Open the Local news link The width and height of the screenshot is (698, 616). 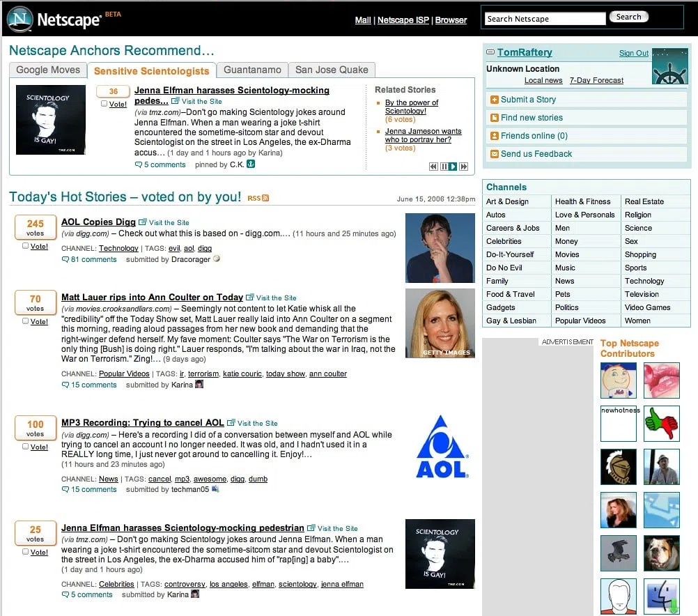tap(543, 81)
